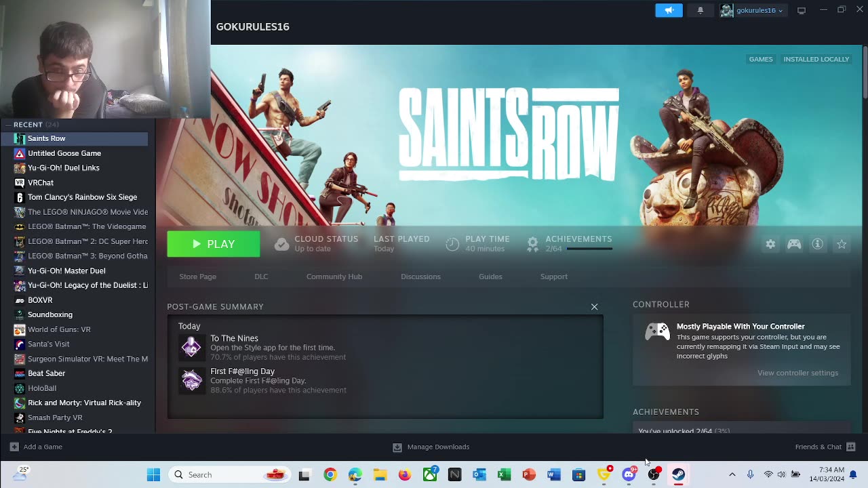Select Tom Clancy's Rainbow Six Siege entry
868x488 pixels.
click(75, 197)
